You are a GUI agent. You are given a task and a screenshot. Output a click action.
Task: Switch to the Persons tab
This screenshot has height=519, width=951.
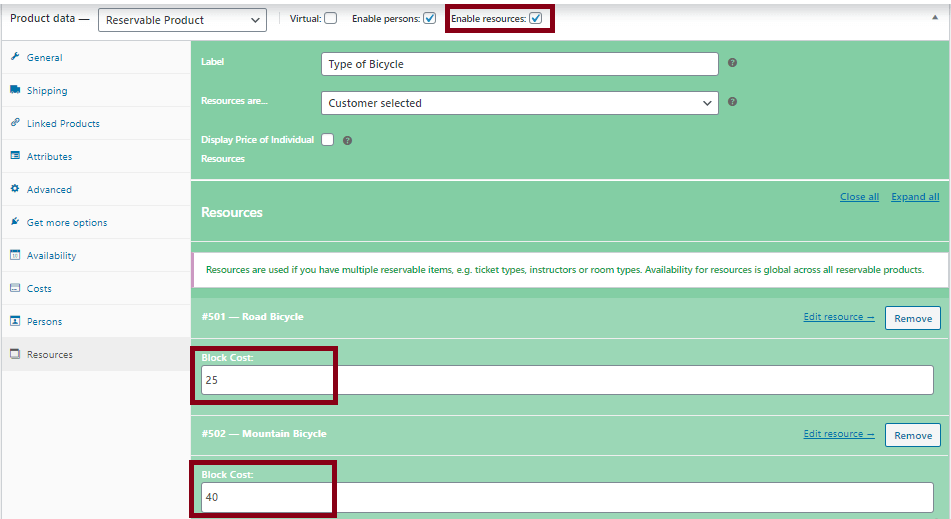pos(44,321)
